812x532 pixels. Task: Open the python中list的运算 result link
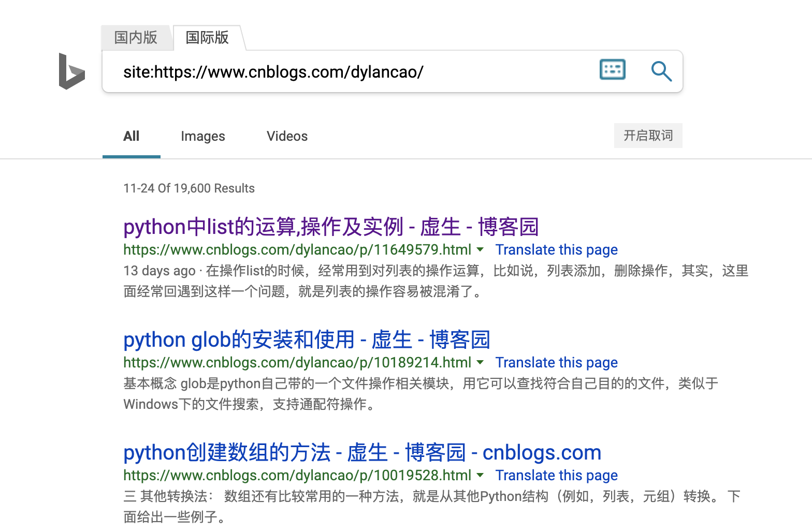pos(331,227)
